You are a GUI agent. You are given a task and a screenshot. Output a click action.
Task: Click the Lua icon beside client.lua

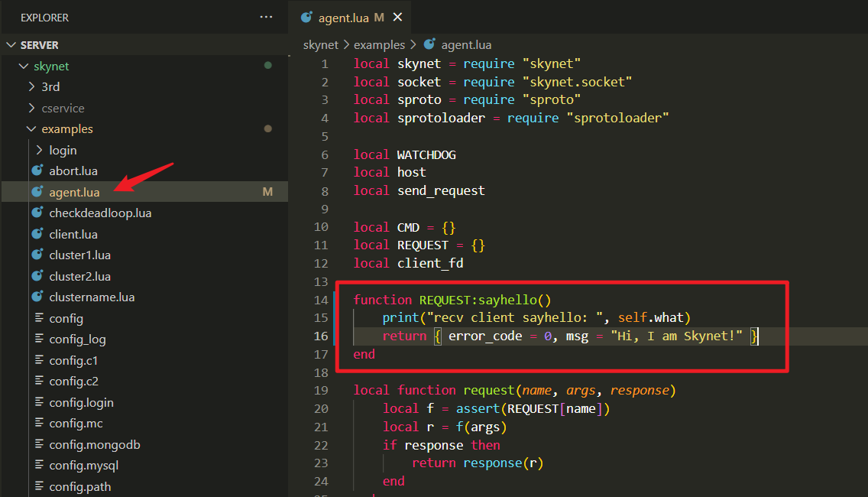click(37, 234)
